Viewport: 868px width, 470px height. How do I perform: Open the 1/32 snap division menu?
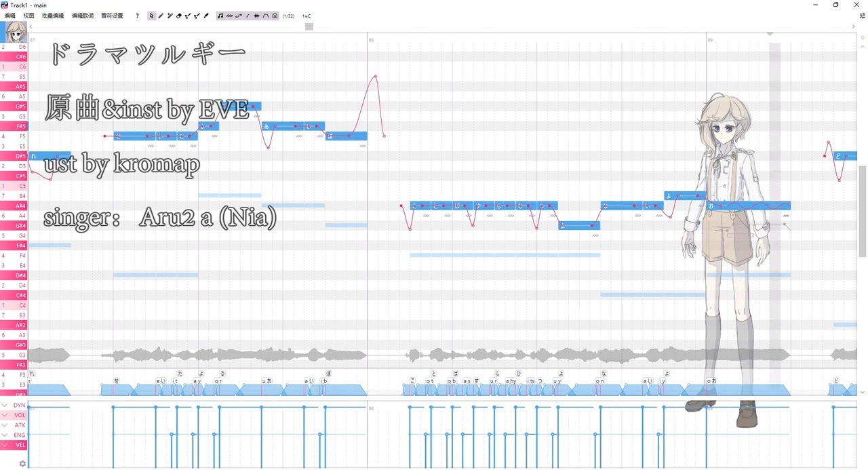[288, 16]
